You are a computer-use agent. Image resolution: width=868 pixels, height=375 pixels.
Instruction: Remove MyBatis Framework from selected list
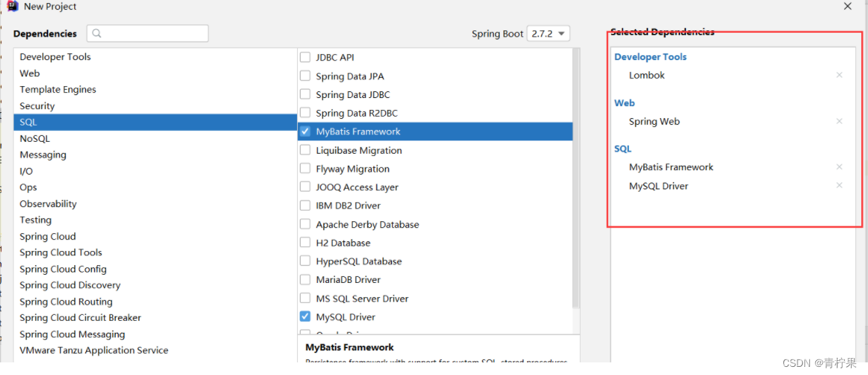coord(839,167)
